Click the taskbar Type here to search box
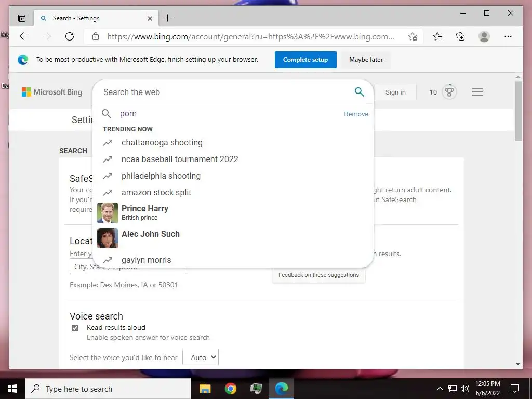This screenshot has height=399, width=532. click(x=108, y=389)
